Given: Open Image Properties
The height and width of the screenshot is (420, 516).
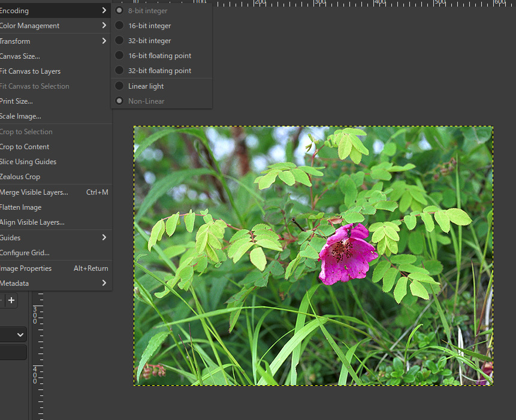Looking at the screenshot, I should [x=26, y=268].
